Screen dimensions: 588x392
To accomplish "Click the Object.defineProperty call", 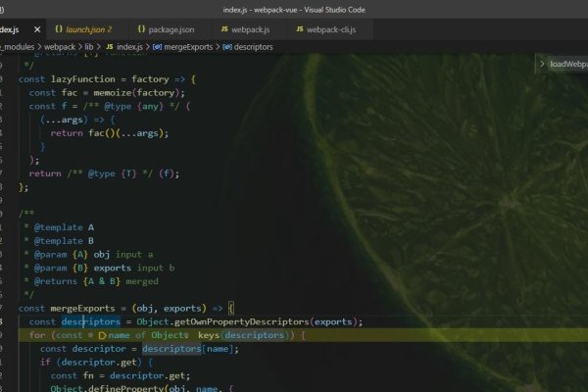I will click(x=107, y=388).
